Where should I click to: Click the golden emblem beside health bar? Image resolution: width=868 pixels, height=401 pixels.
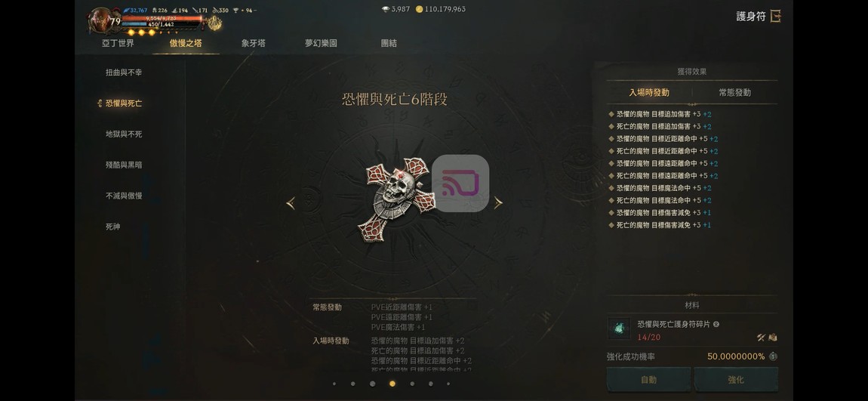214,23
